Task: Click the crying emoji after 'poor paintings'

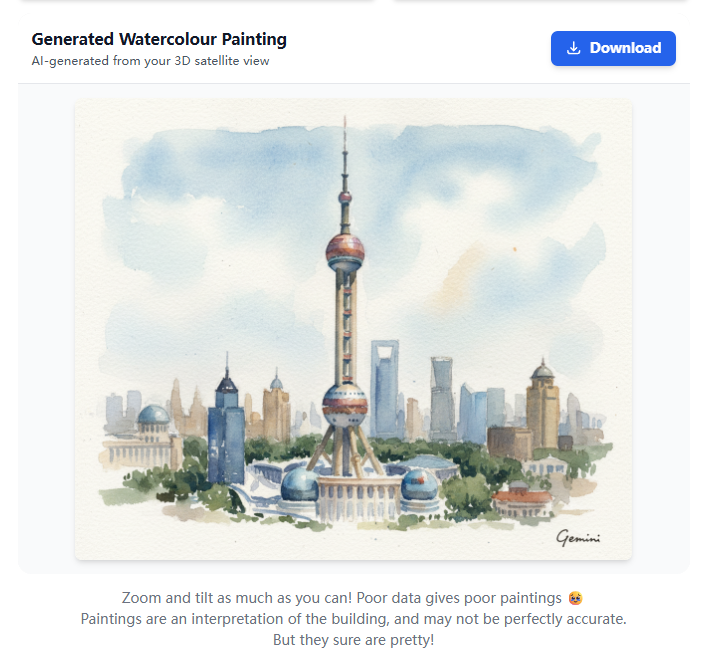Action: pyautogui.click(x=576, y=598)
